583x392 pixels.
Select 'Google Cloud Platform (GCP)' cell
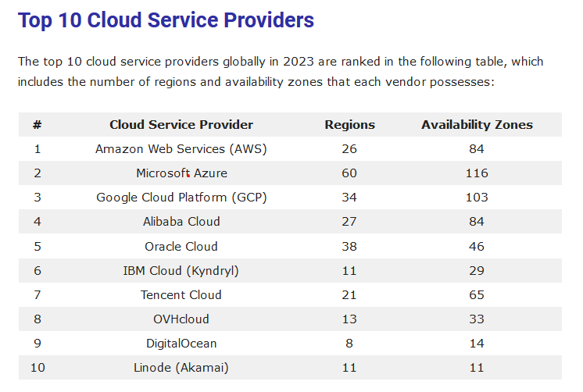(x=181, y=198)
